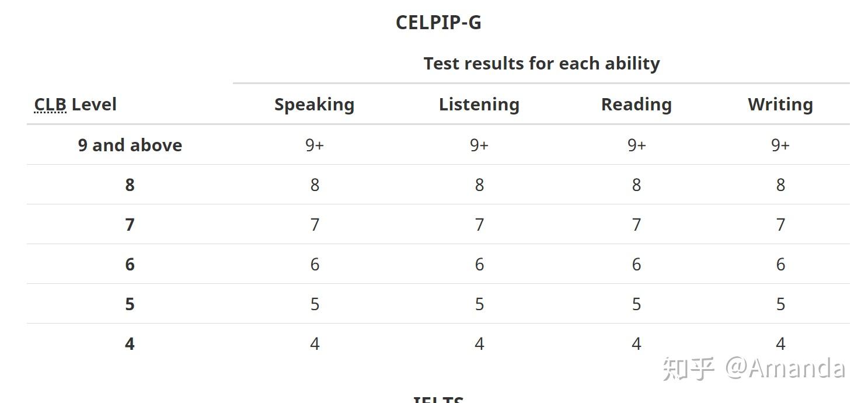Select CLB level 7 row label

tap(130, 225)
